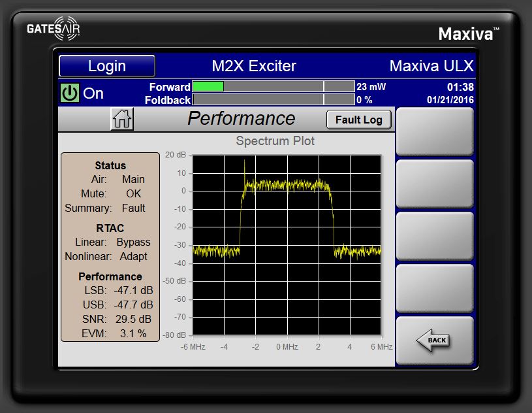Click the Summary value Fault

pyautogui.click(x=133, y=208)
